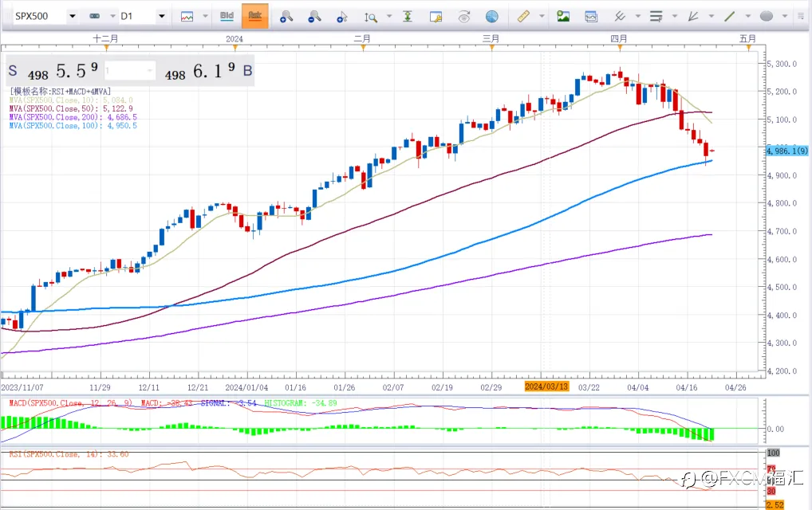Click the eye with arrow icon
812x510 pixels.
[x=464, y=17]
